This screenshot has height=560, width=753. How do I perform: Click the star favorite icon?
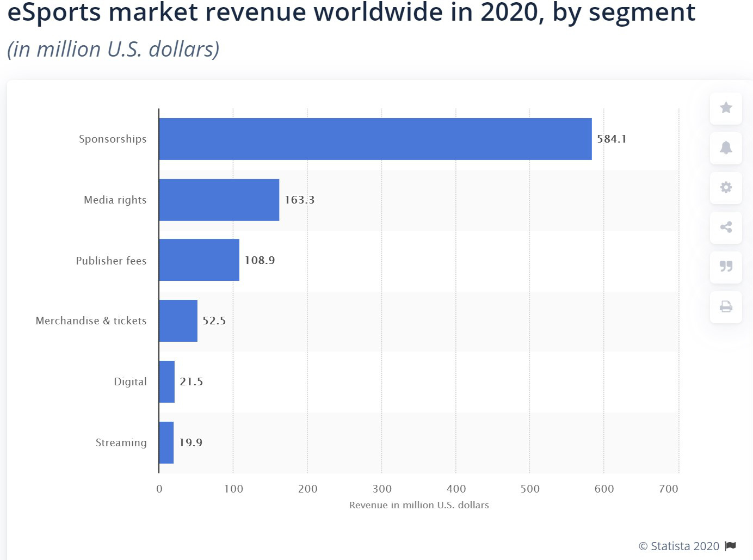tap(726, 108)
